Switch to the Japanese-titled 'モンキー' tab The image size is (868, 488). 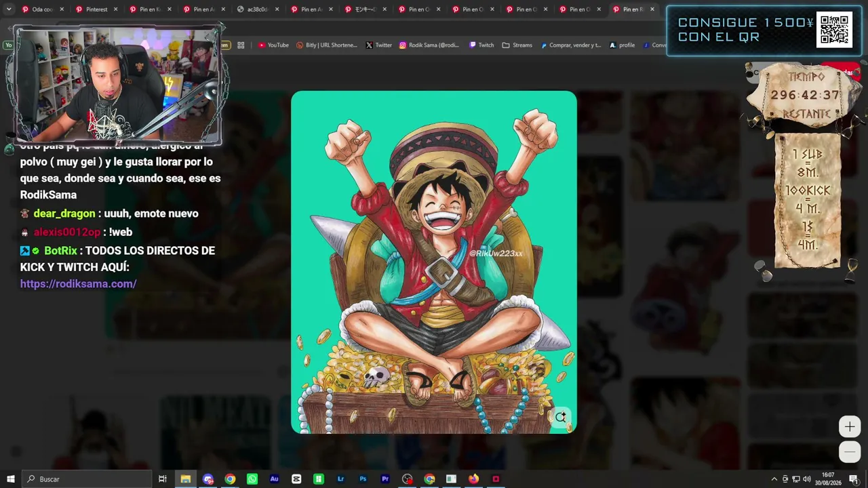[x=366, y=9]
